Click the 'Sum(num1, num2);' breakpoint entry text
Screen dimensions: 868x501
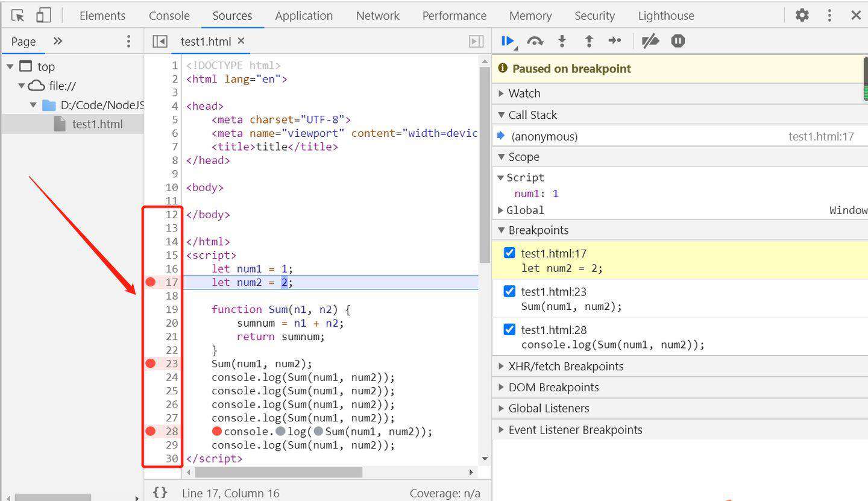coord(571,306)
